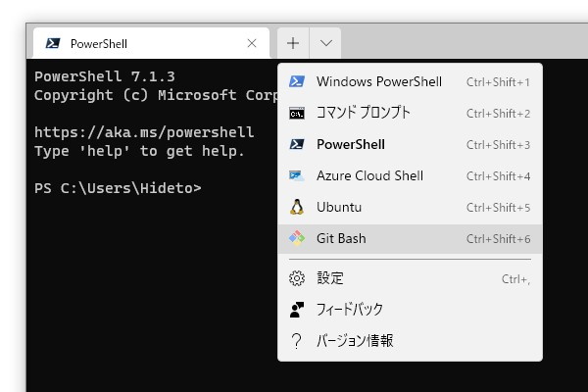The image size is (588, 392).
Task: Select the PowerShell tab title
Action: 99,44
